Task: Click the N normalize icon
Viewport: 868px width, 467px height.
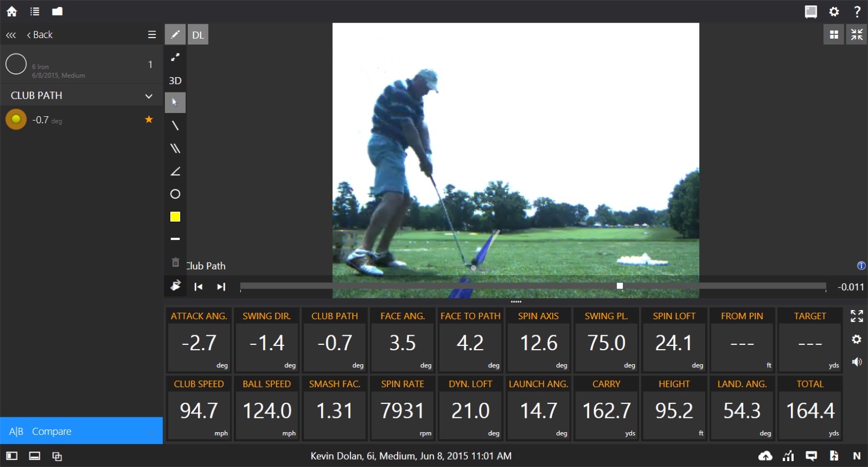Action: point(857,456)
